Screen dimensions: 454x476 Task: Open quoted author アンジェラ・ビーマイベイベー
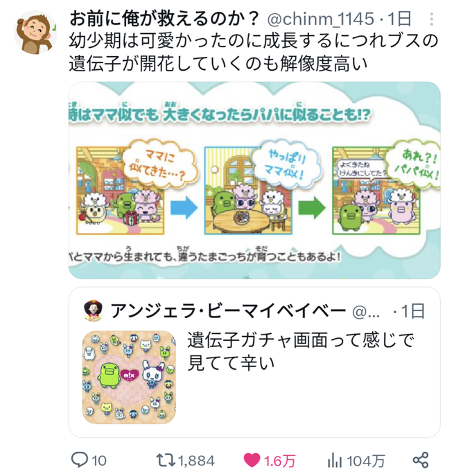click(228, 310)
